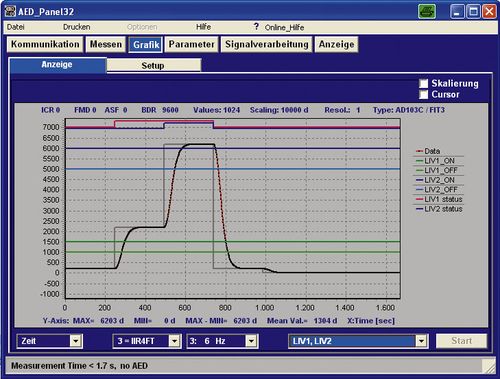Click the Start button

pyautogui.click(x=461, y=341)
